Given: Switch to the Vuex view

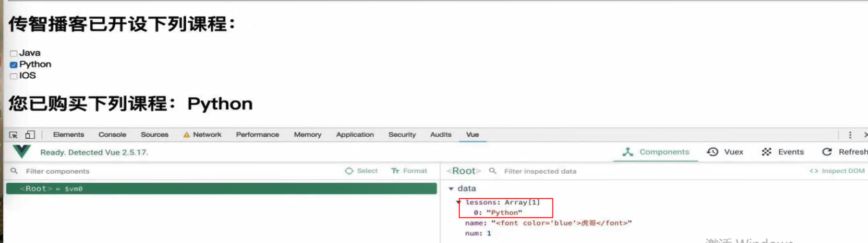Looking at the screenshot, I should pyautogui.click(x=725, y=152).
